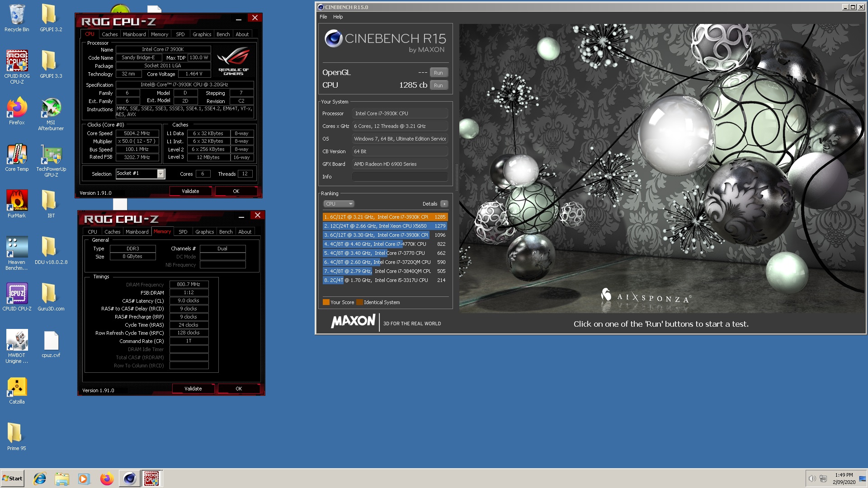Click the Start button

[13, 479]
